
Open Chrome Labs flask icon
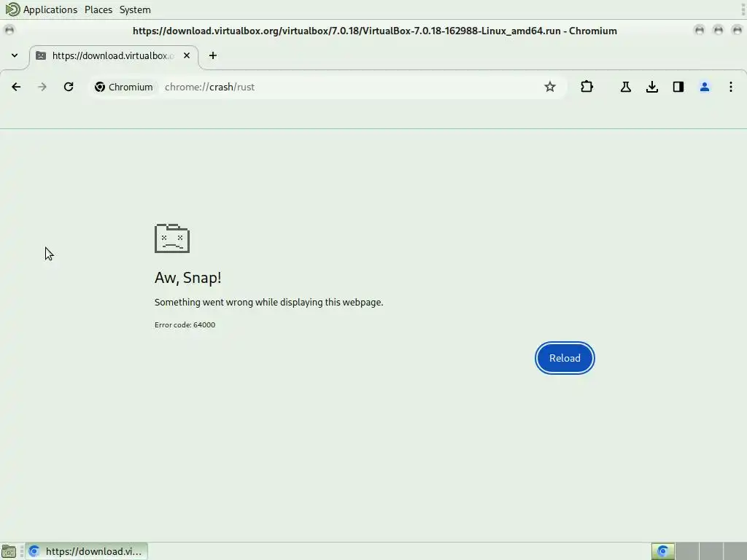[625, 87]
